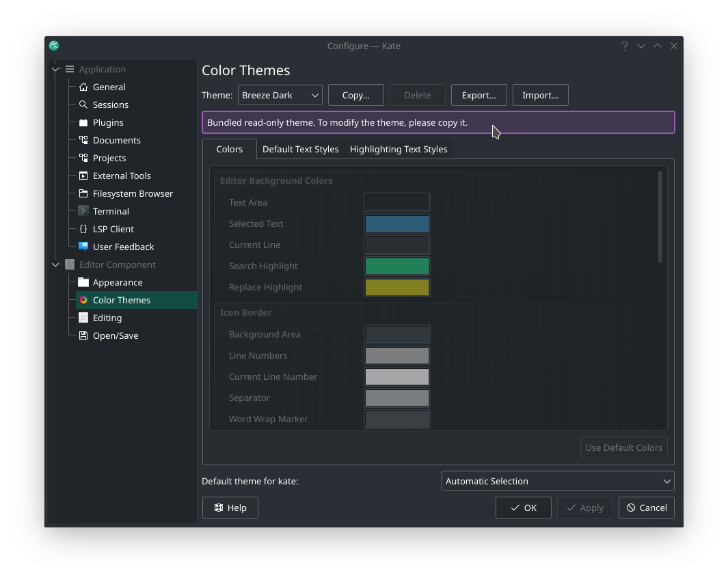Viewport: 728px width, 580px height.
Task: Click the titlebar help question mark
Action: (625, 46)
